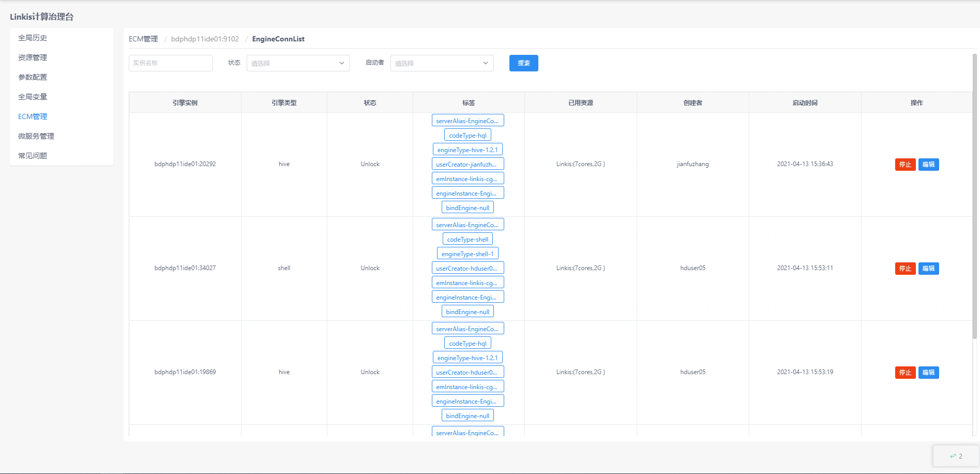
Task: Click the userCreator-jianfuzh... tag
Action: point(468,164)
